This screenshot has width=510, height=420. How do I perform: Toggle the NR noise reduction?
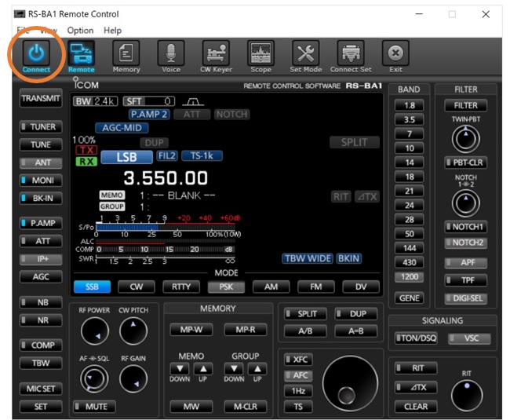41,320
